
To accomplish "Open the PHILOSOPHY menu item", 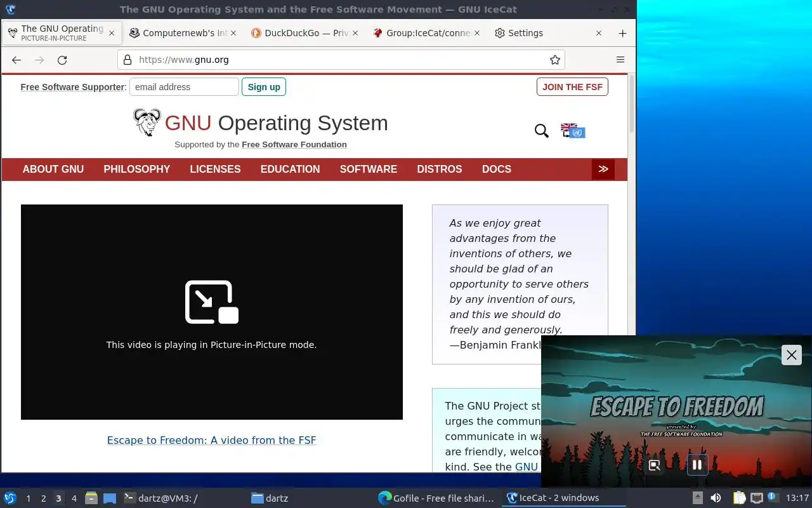I will point(137,169).
